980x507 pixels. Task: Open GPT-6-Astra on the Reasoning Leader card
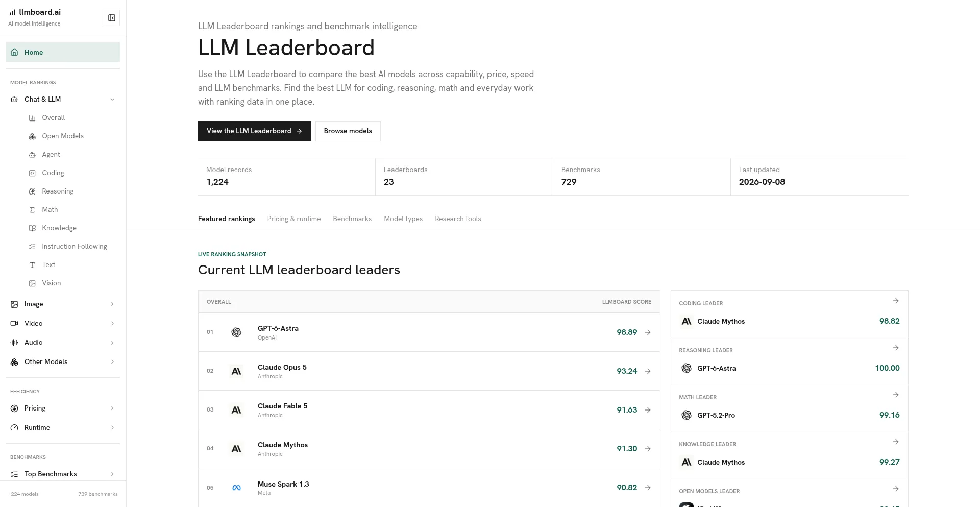coord(716,368)
